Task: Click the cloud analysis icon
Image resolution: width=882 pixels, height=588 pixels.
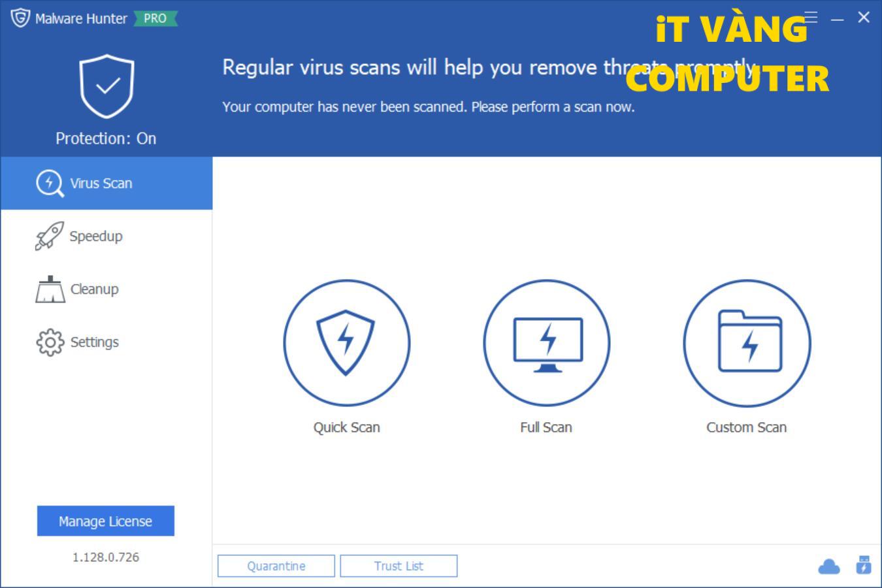Action: pyautogui.click(x=828, y=566)
